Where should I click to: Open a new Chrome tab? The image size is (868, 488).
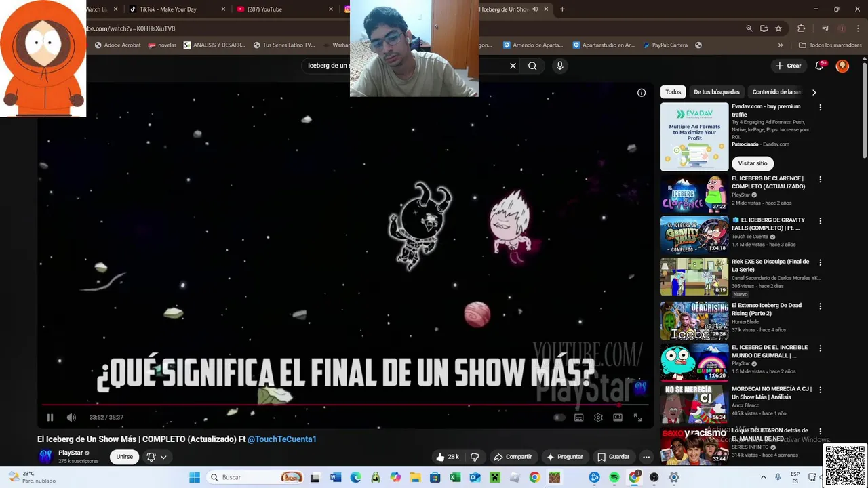[562, 9]
